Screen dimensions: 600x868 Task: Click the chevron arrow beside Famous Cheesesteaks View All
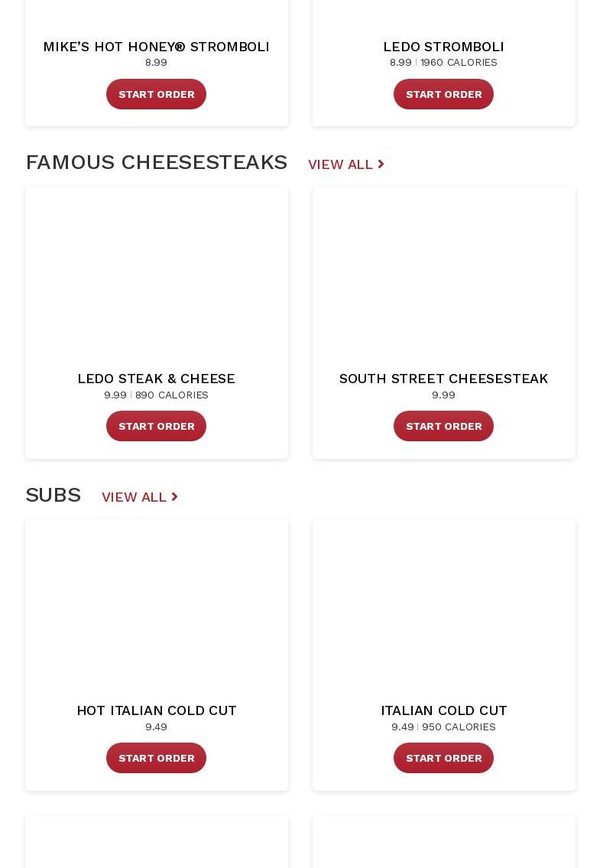[381, 164]
